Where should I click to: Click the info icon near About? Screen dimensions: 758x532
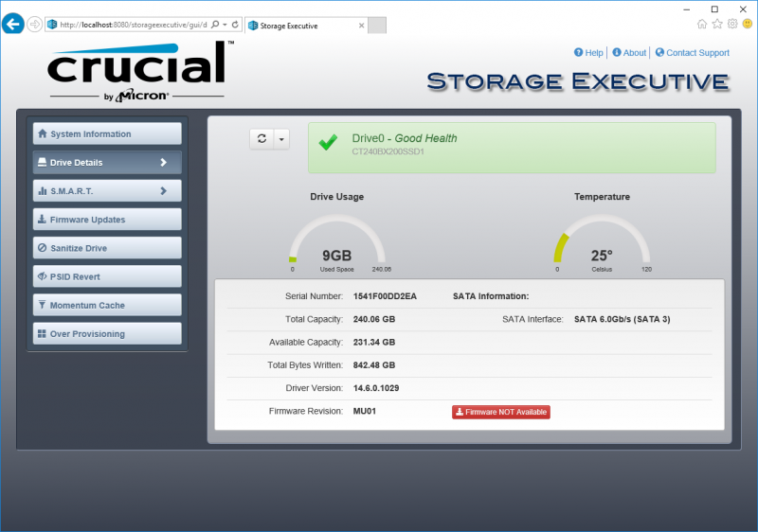(x=617, y=52)
